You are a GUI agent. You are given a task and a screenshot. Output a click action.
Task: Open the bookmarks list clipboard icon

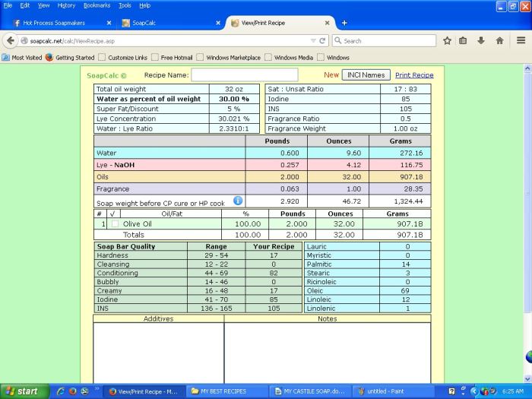point(463,41)
